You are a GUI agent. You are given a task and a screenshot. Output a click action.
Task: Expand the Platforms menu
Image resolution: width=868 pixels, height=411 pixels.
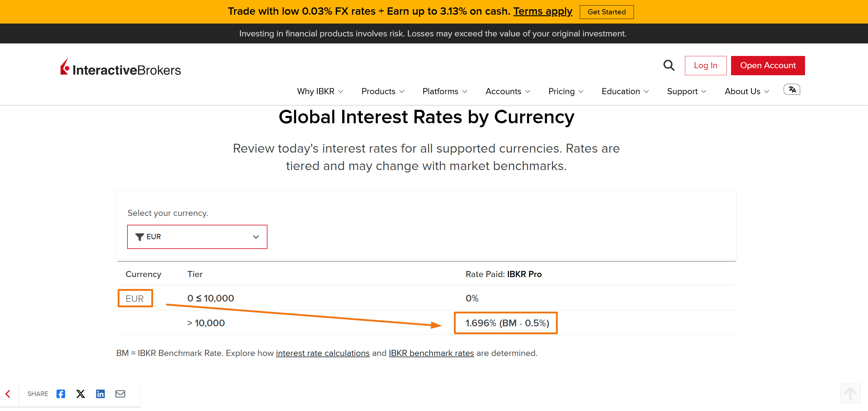point(445,91)
